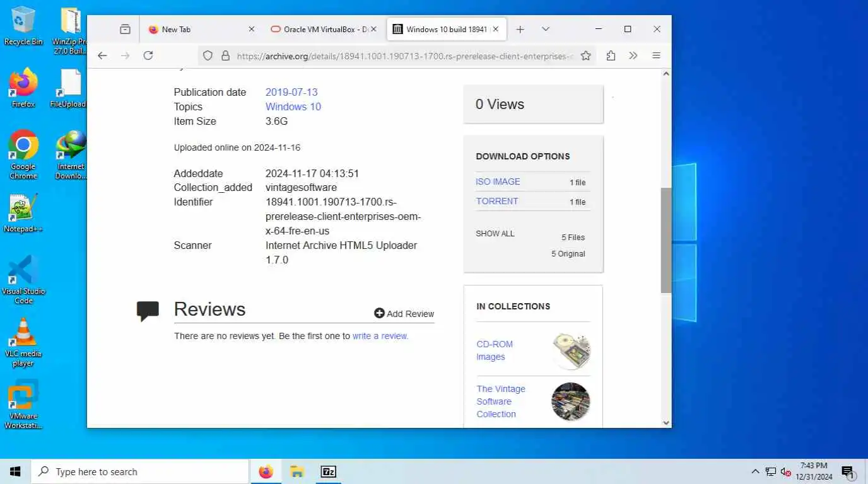Reload the archive.org page

pos(148,55)
